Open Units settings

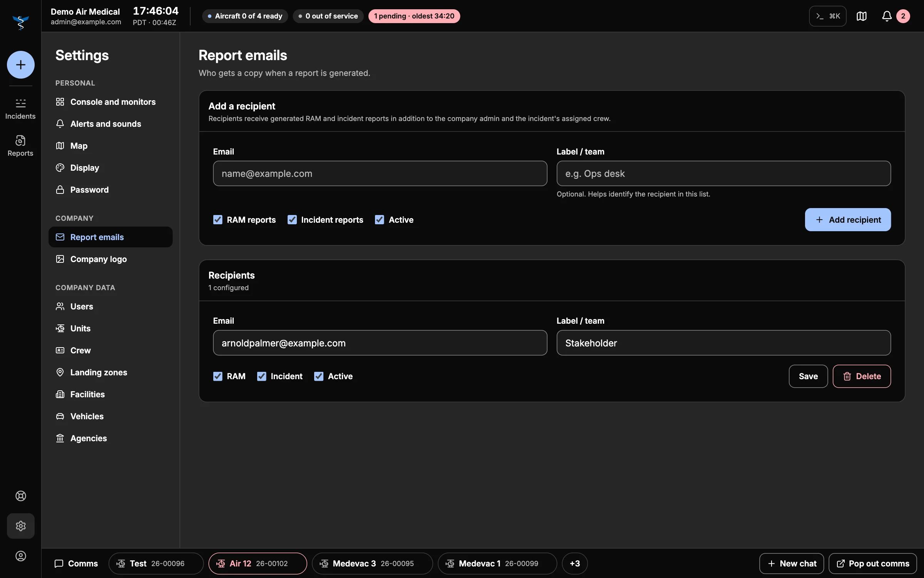click(110, 328)
